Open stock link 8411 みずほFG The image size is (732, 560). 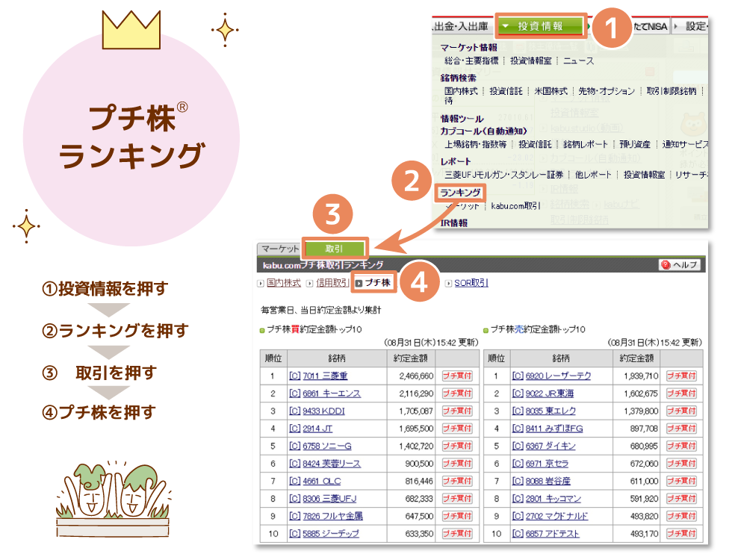click(554, 429)
